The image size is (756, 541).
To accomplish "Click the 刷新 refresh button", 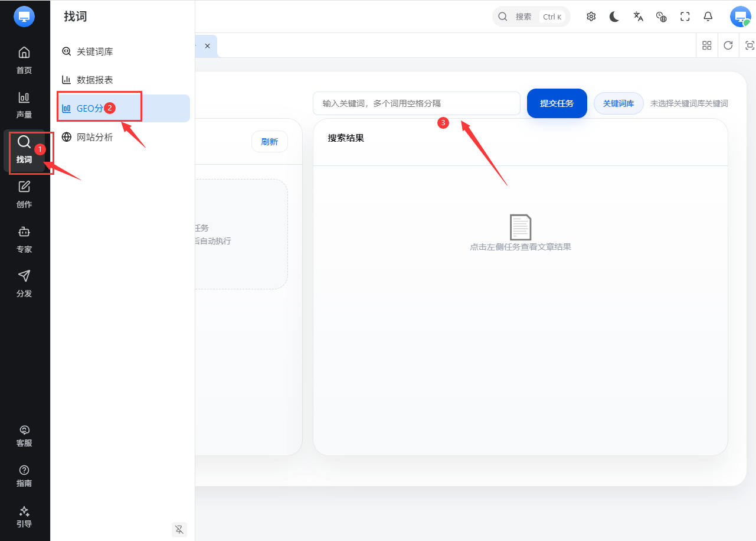I will pos(269,142).
